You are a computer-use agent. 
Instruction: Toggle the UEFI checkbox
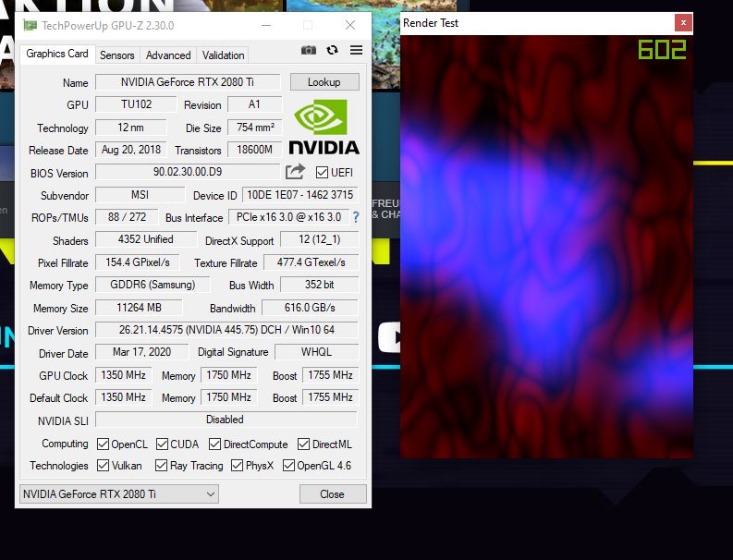(322, 173)
